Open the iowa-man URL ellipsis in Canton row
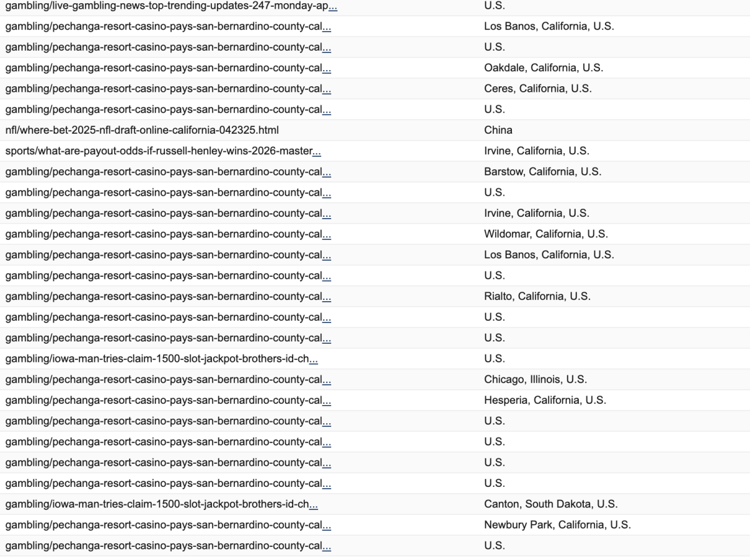This screenshot has height=560, width=750. coord(314,504)
